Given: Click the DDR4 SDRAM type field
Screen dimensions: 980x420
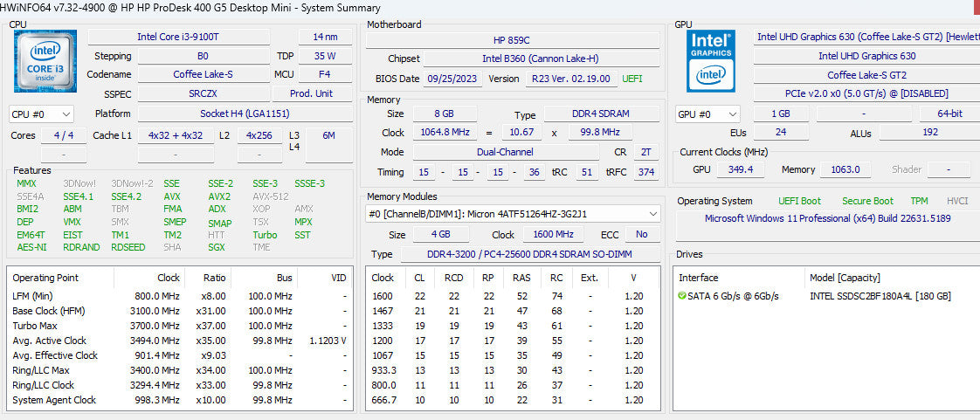Looking at the screenshot, I should click(x=601, y=114).
